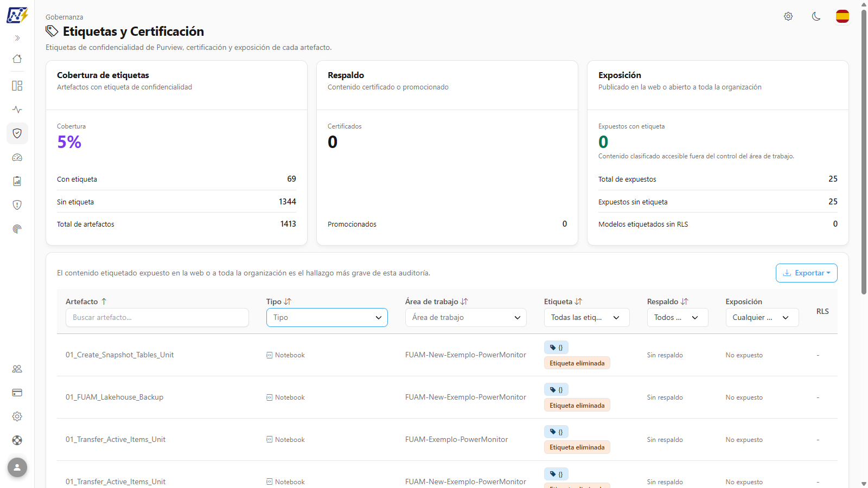Open the settings gear in top bar
This screenshot has width=868, height=488.
click(x=788, y=16)
